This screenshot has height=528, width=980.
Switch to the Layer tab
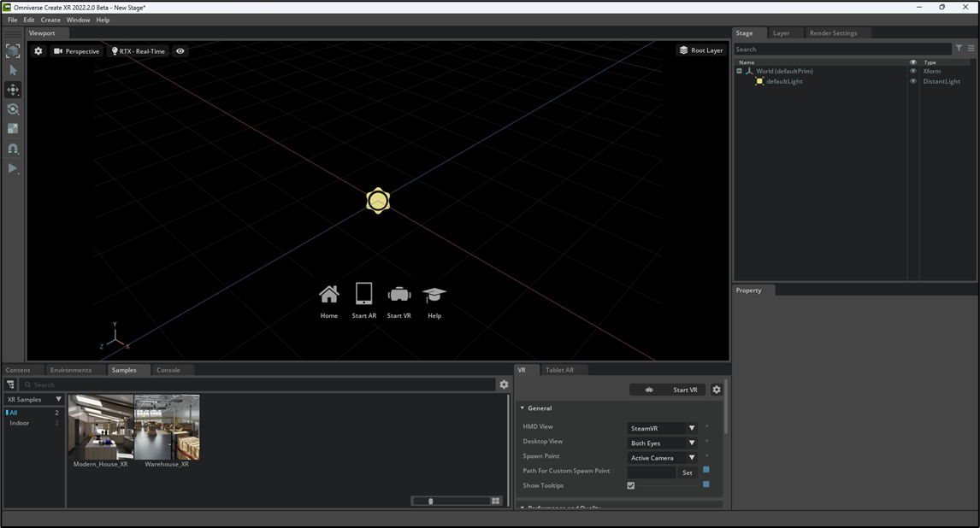click(782, 33)
